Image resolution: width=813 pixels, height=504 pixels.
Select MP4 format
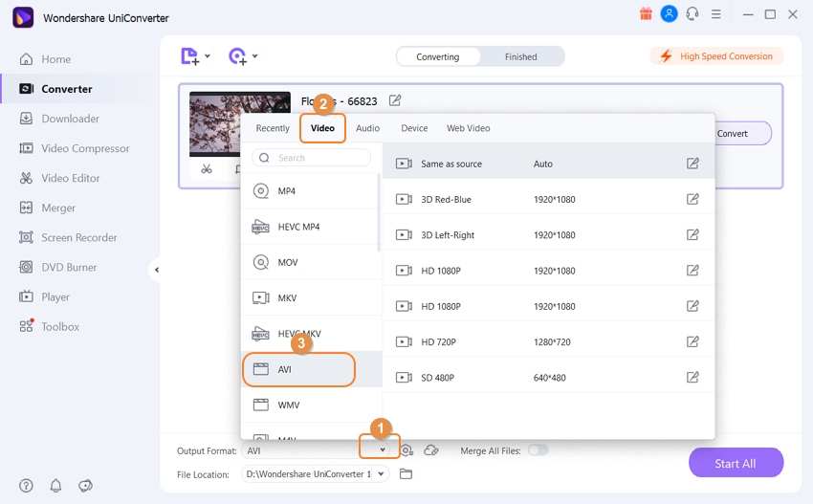[x=311, y=191]
